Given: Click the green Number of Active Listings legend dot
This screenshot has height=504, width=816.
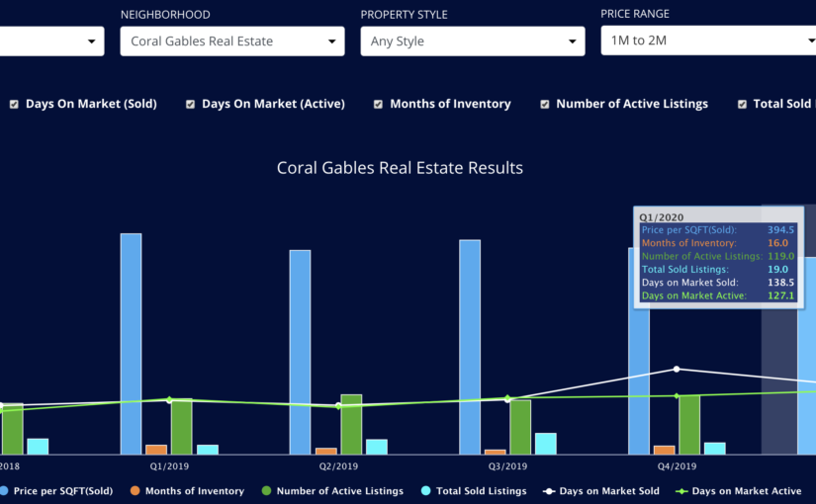Looking at the screenshot, I should tap(266, 491).
